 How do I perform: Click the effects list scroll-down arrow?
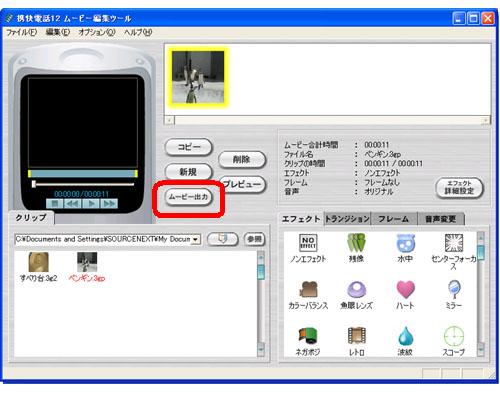click(x=480, y=349)
